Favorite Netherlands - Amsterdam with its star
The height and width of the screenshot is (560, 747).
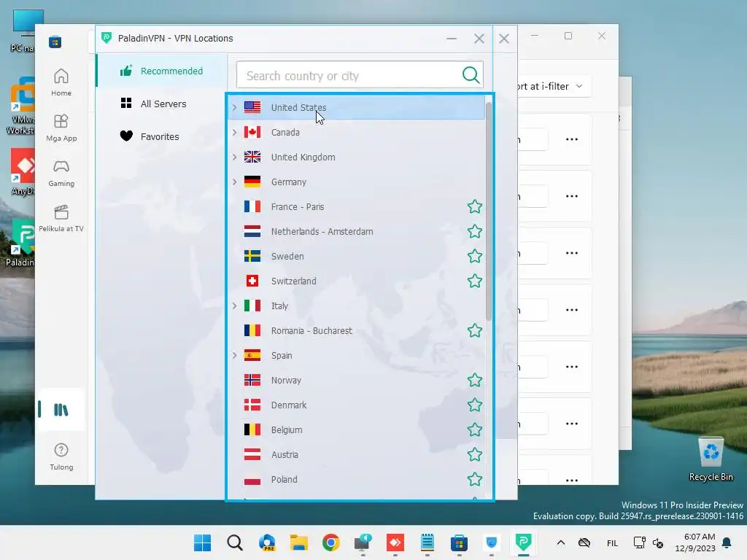[474, 231]
